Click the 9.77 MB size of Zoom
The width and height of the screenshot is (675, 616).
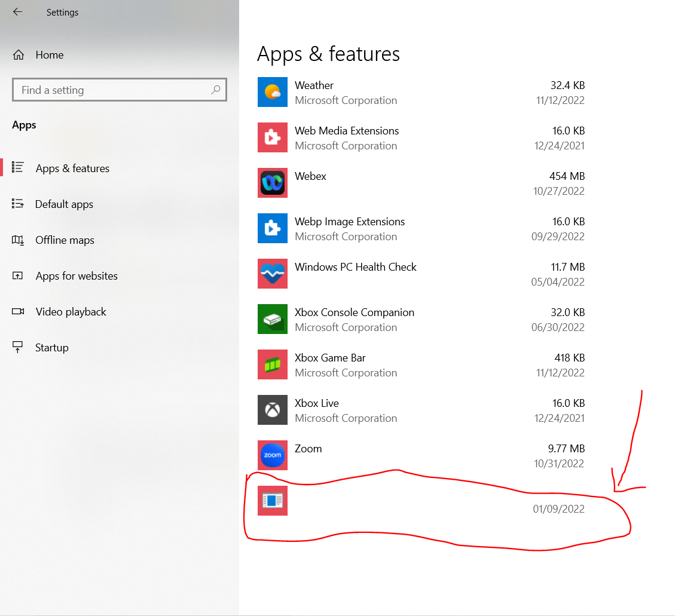pyautogui.click(x=566, y=449)
